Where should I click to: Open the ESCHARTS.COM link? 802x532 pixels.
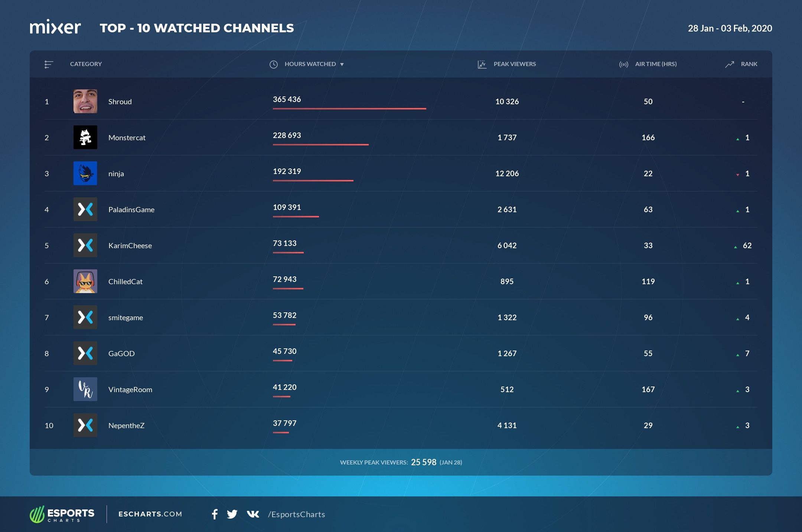click(x=150, y=514)
